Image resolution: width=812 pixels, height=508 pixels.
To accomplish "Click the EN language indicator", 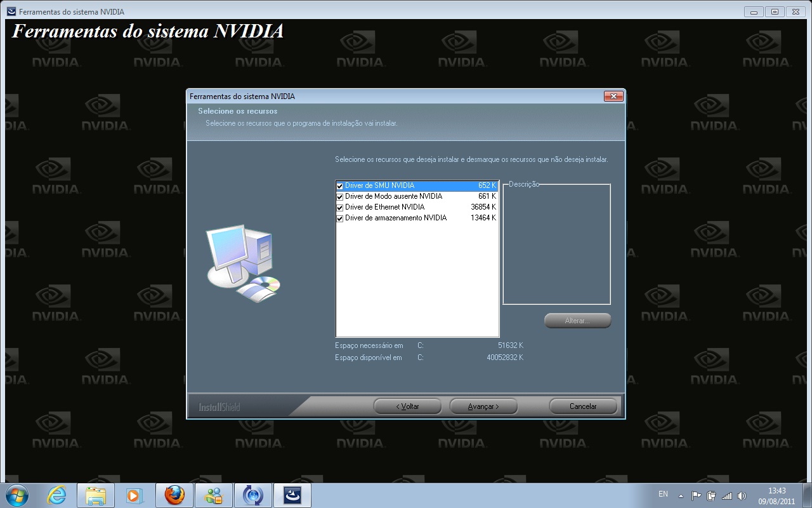I will point(663,494).
